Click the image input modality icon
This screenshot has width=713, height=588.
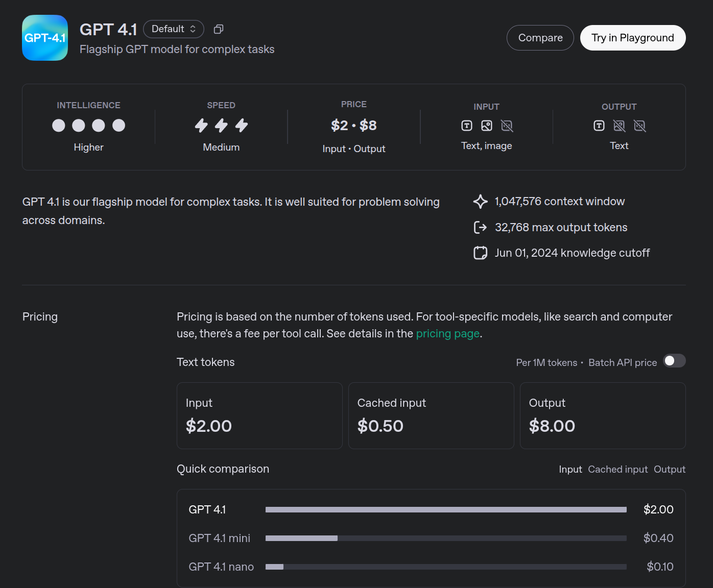(x=487, y=126)
